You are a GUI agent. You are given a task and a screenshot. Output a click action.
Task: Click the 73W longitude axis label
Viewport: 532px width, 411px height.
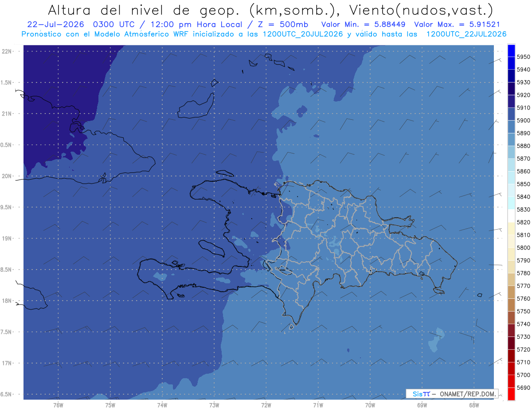click(x=214, y=405)
